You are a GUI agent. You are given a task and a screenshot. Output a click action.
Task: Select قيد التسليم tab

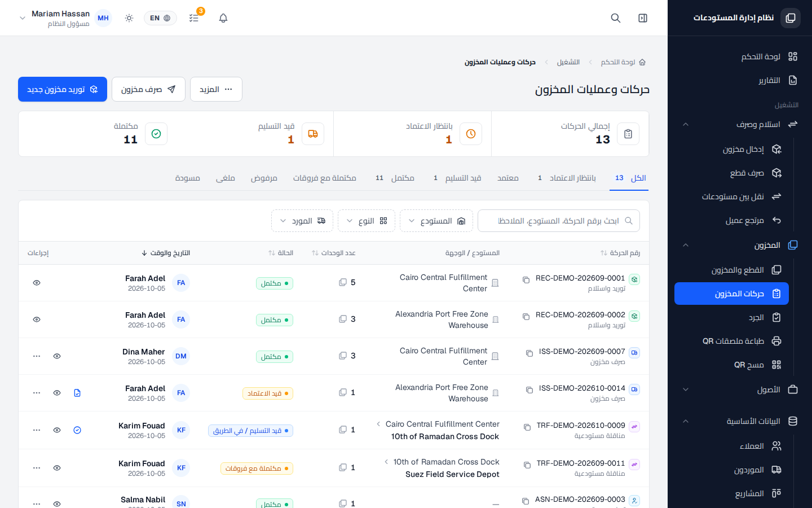(457, 178)
